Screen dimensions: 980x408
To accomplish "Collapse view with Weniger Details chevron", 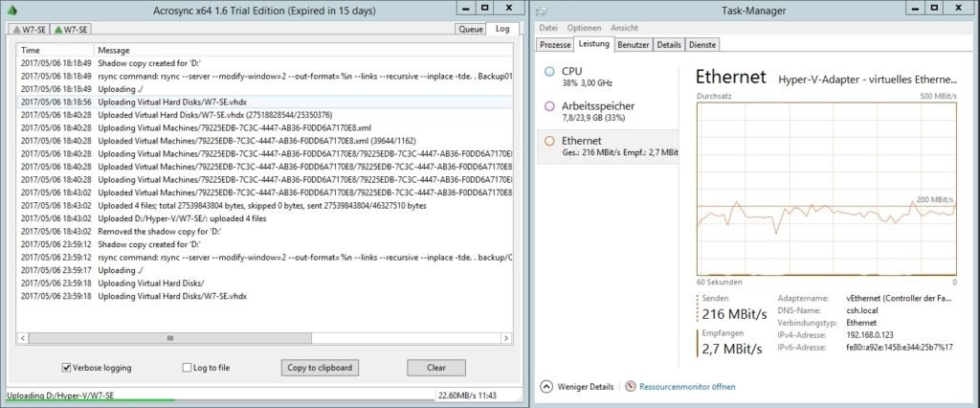I will click(x=546, y=387).
